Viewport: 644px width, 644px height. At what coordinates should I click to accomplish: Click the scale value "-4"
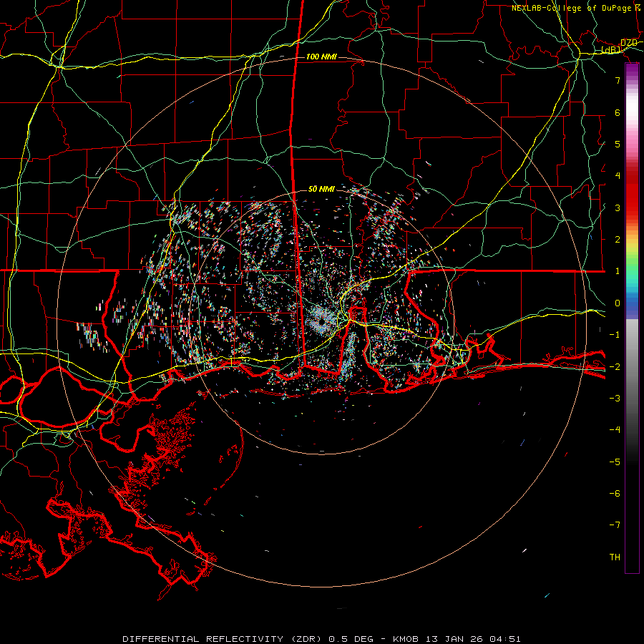pyautogui.click(x=615, y=430)
